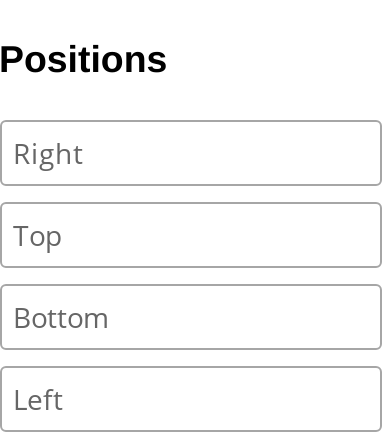Focus the Top position input field
Screen dimensions: 382x432
191,235
